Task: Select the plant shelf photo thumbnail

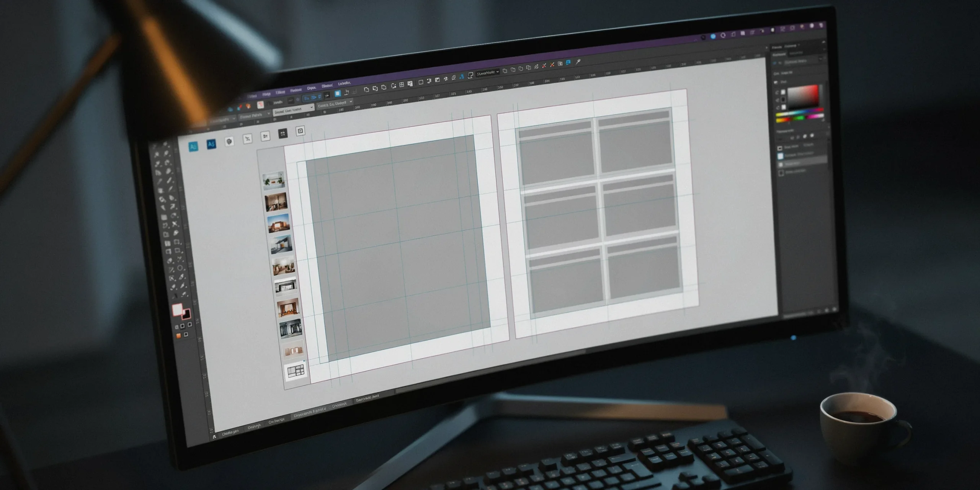Action: click(273, 181)
